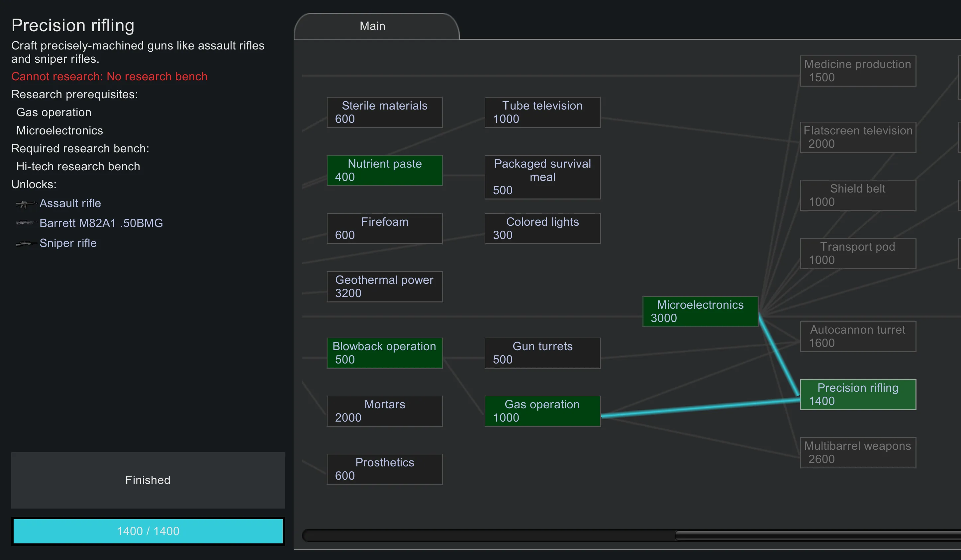The height and width of the screenshot is (560, 961).
Task: Click the Prosthetics research node
Action: [x=384, y=469]
